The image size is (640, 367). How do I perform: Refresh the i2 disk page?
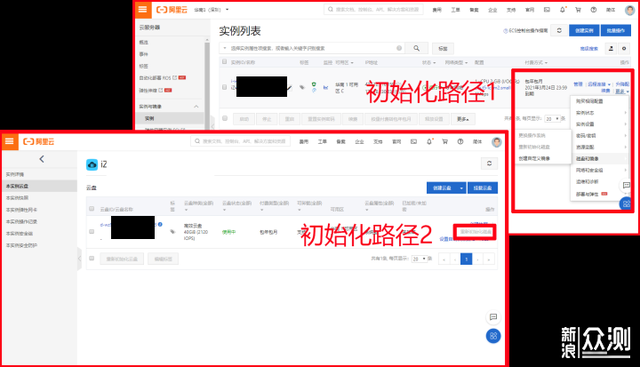(489, 164)
